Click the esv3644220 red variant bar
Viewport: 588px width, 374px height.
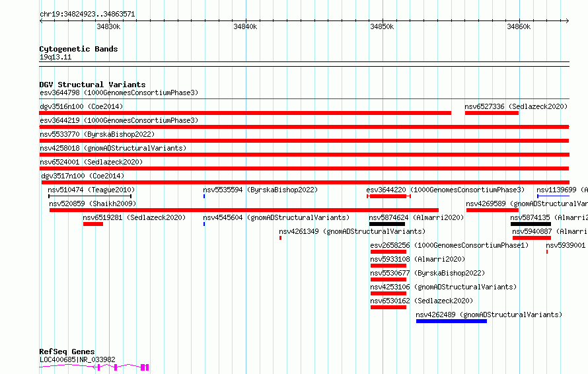[x=388, y=196]
